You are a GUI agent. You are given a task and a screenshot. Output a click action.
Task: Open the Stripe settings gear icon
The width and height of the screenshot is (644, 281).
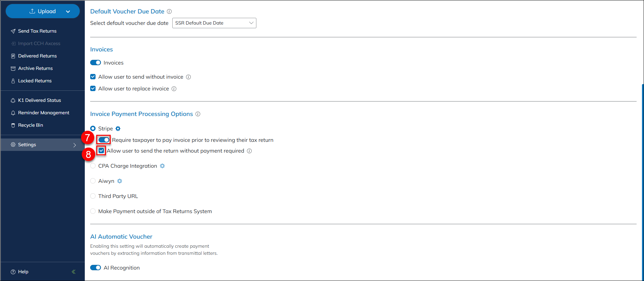(x=118, y=129)
